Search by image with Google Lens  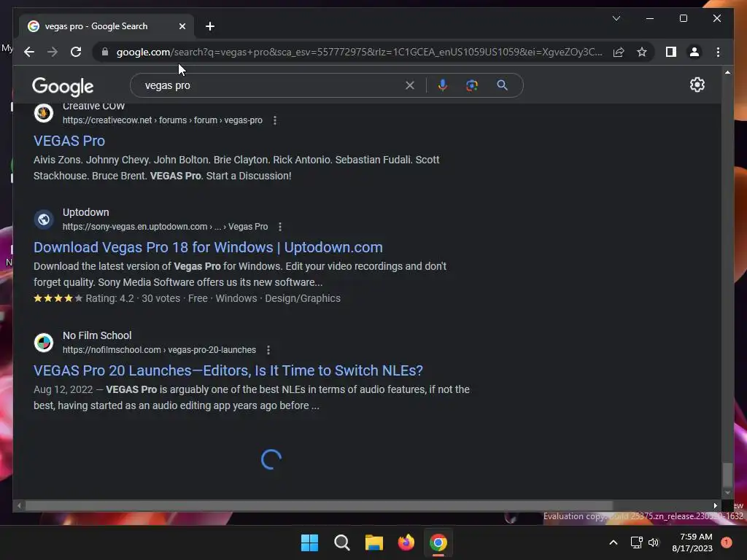[472, 85]
